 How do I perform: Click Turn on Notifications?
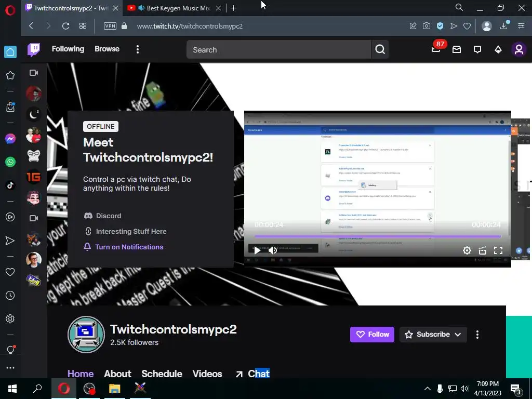click(124, 247)
